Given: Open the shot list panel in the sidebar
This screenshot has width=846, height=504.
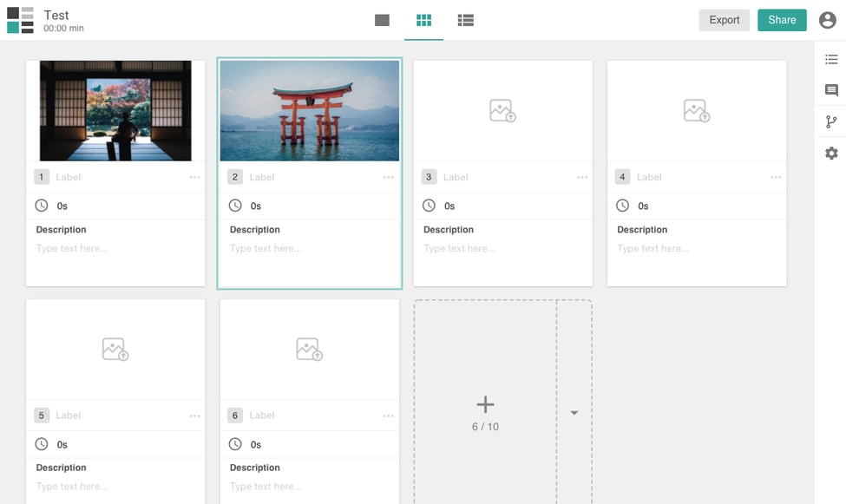Looking at the screenshot, I should coord(830,59).
